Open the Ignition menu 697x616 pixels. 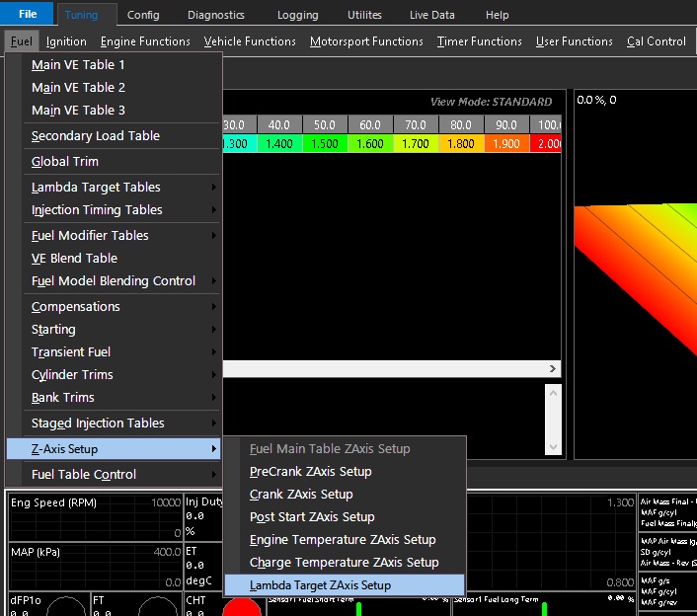pyautogui.click(x=66, y=41)
